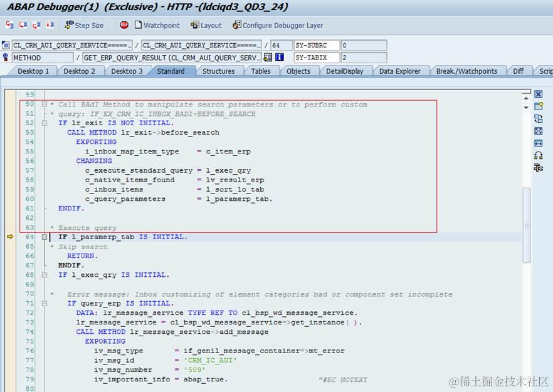The width and height of the screenshot is (553, 392).
Task: Click the Swap tools icon
Action: (538, 155)
